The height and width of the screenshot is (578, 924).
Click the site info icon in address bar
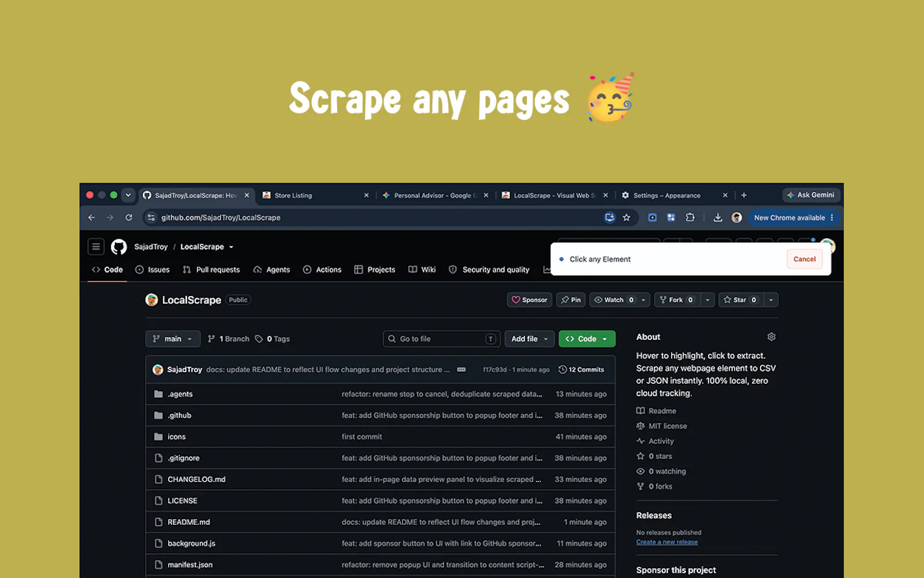point(151,217)
